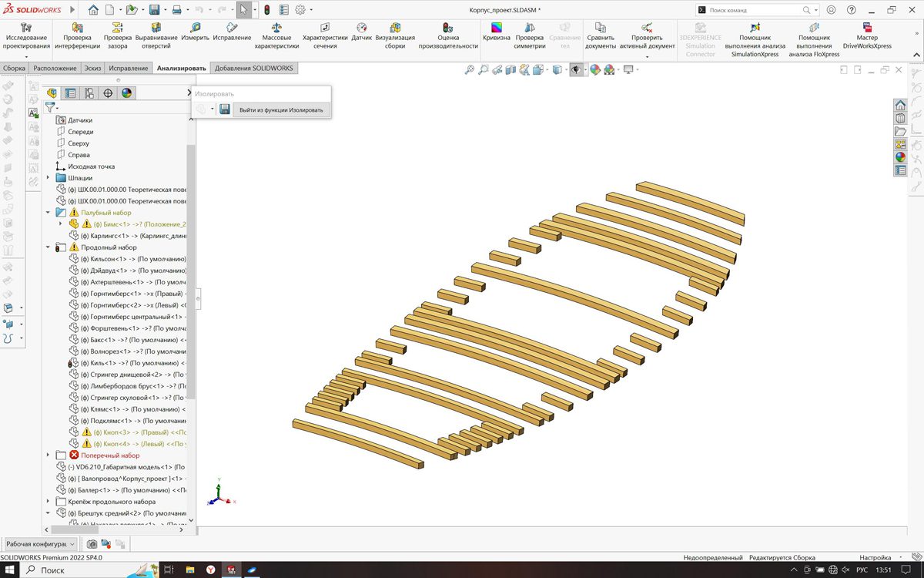
Task: Open the Датчик sensor tool
Action: (362, 32)
